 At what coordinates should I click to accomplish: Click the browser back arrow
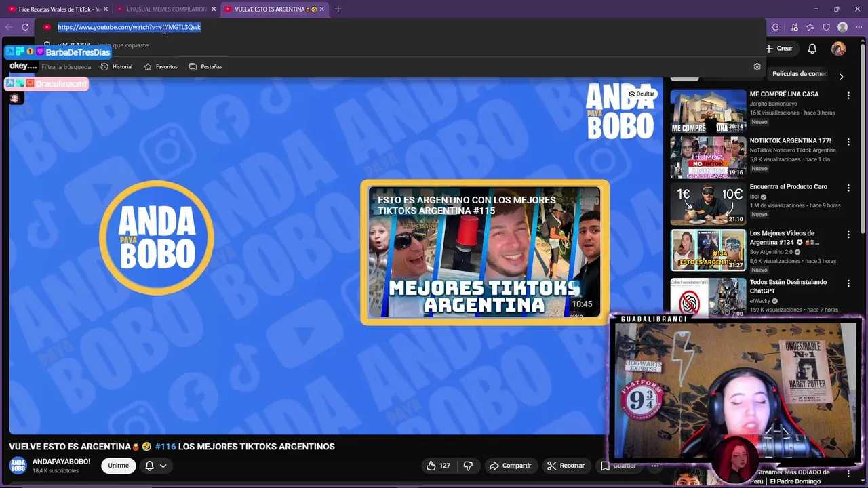pos(9,27)
